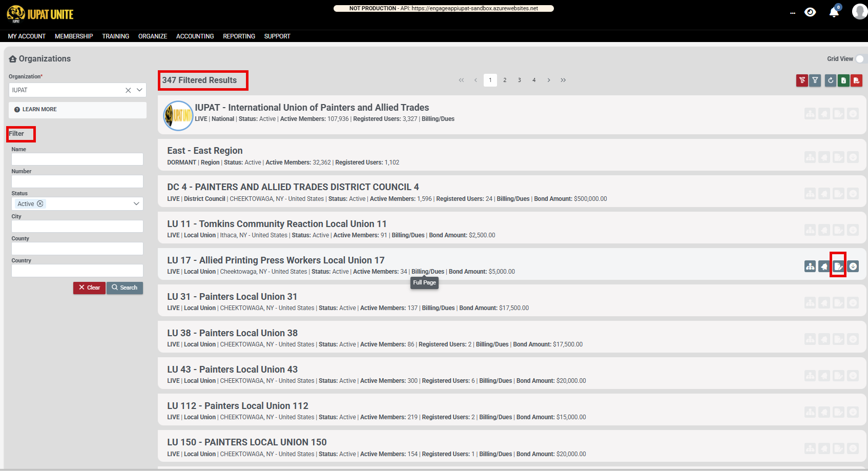Click the IUPAT UNITE logo
The height and width of the screenshot is (471, 868).
point(40,14)
